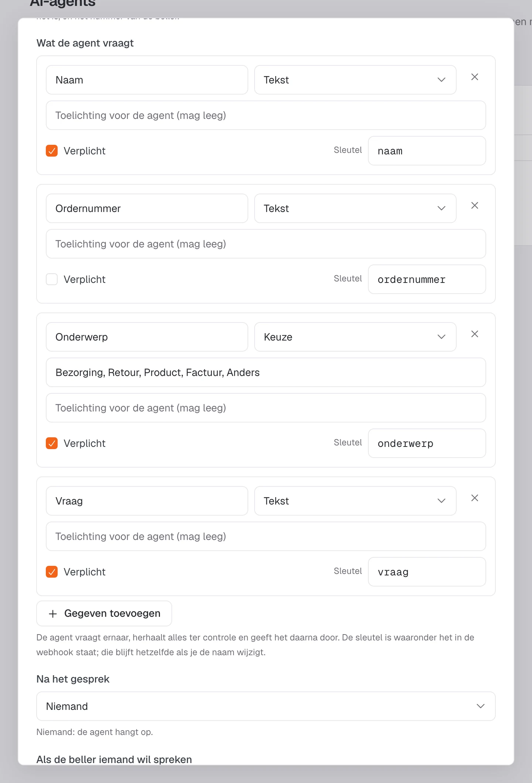Open the Tekst type dropdown for Ordernummer

pyautogui.click(x=355, y=208)
